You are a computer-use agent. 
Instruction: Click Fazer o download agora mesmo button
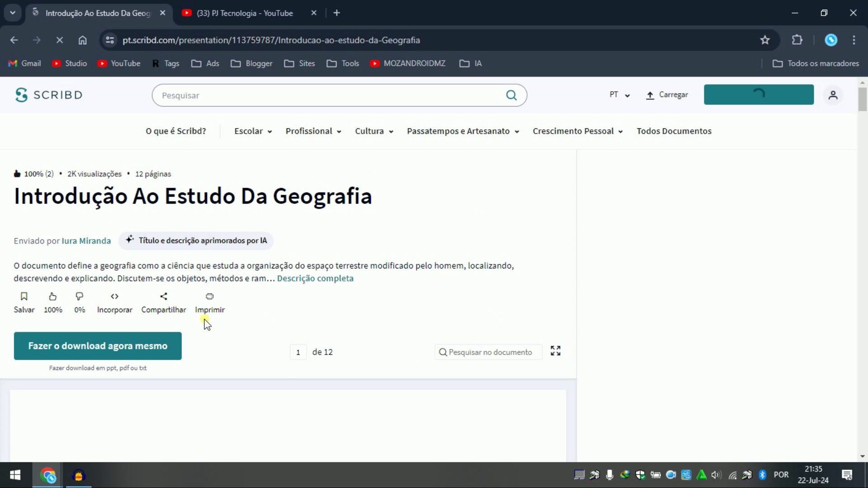click(x=98, y=346)
